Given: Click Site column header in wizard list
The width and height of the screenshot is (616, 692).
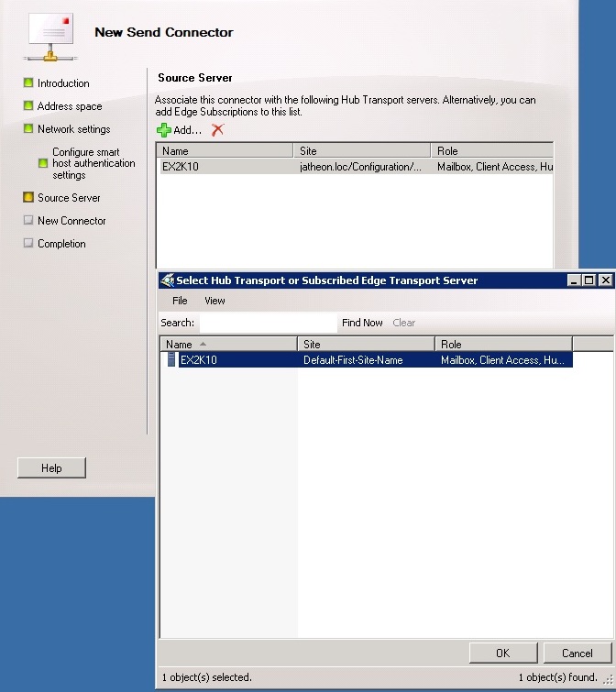Looking at the screenshot, I should tap(362, 150).
